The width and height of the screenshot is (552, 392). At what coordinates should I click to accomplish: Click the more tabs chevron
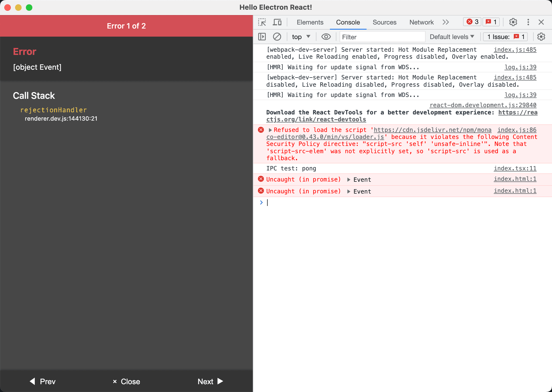click(446, 22)
